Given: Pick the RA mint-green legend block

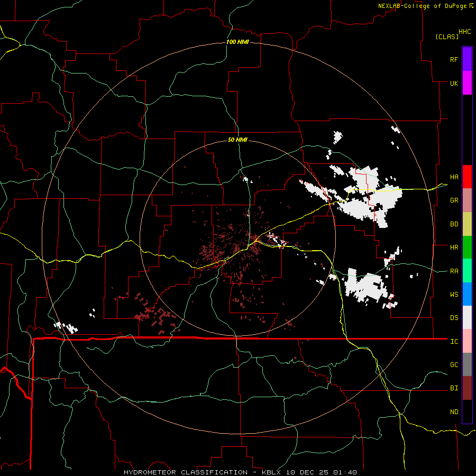Looking at the screenshot, I should (x=467, y=271).
